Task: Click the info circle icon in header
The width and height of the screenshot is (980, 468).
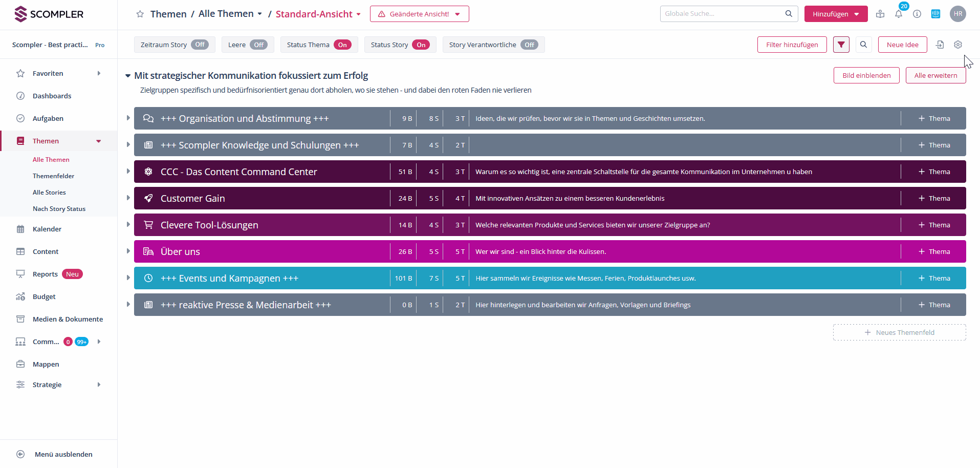Action: coord(917,14)
